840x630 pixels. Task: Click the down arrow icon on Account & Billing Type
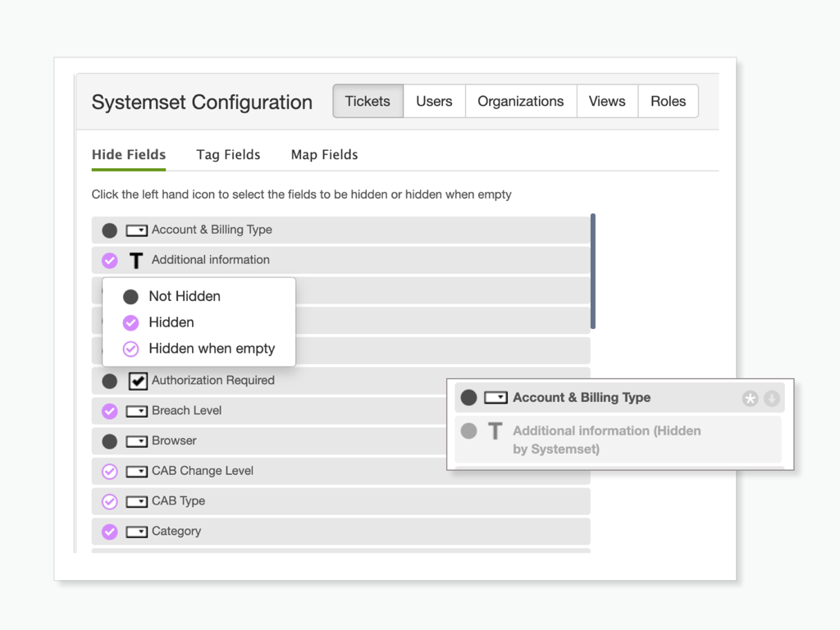[x=771, y=398]
